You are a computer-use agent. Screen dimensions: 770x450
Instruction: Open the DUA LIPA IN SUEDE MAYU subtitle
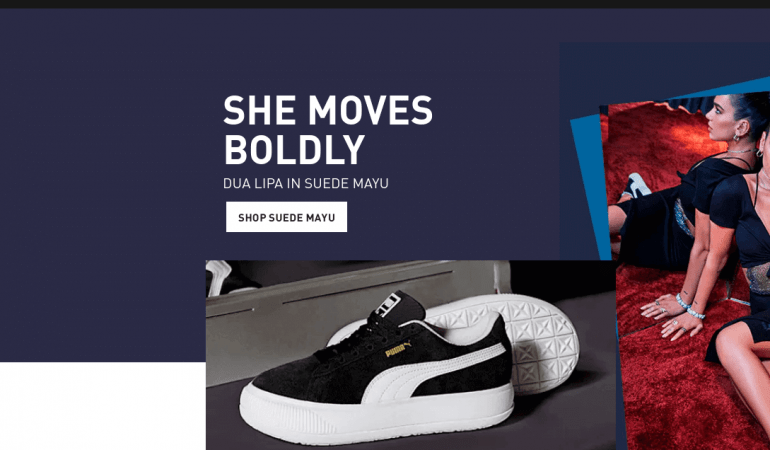[305, 183]
